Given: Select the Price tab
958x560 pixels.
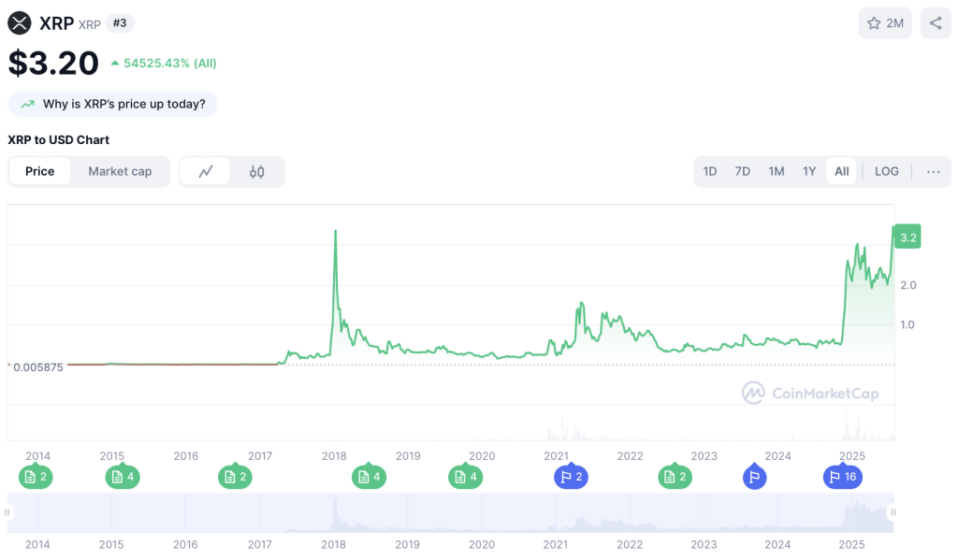Looking at the screenshot, I should click(x=39, y=172).
